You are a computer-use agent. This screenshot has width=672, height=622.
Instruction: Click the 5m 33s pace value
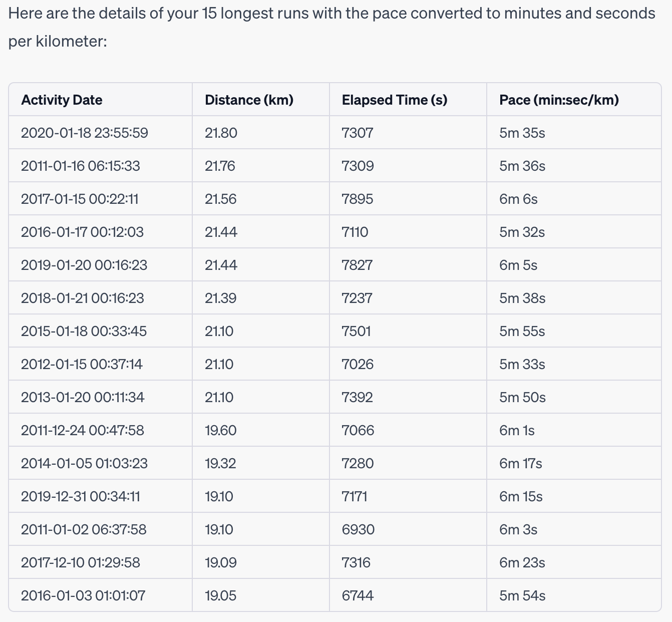tap(522, 365)
